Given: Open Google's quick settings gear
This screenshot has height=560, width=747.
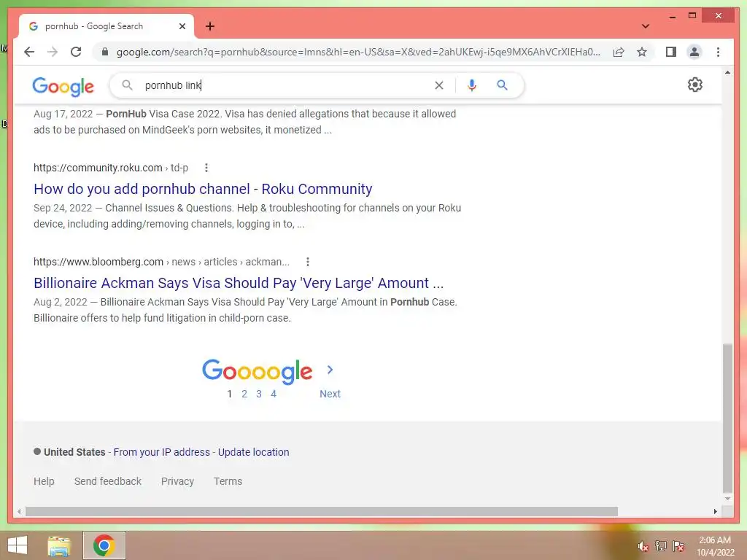Looking at the screenshot, I should (x=695, y=85).
